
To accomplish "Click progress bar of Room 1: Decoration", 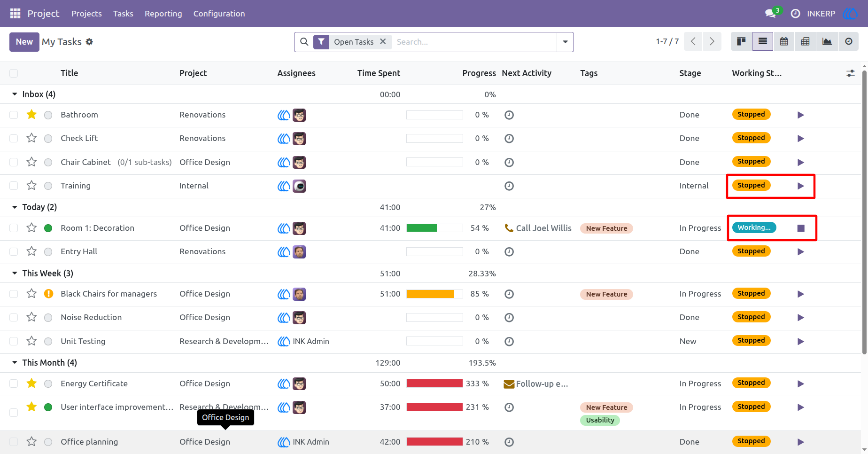I will pos(434,228).
